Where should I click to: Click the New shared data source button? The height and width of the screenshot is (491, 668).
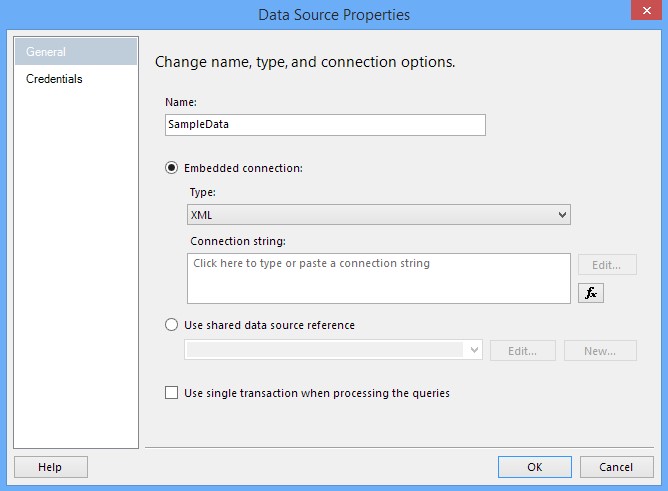click(600, 351)
